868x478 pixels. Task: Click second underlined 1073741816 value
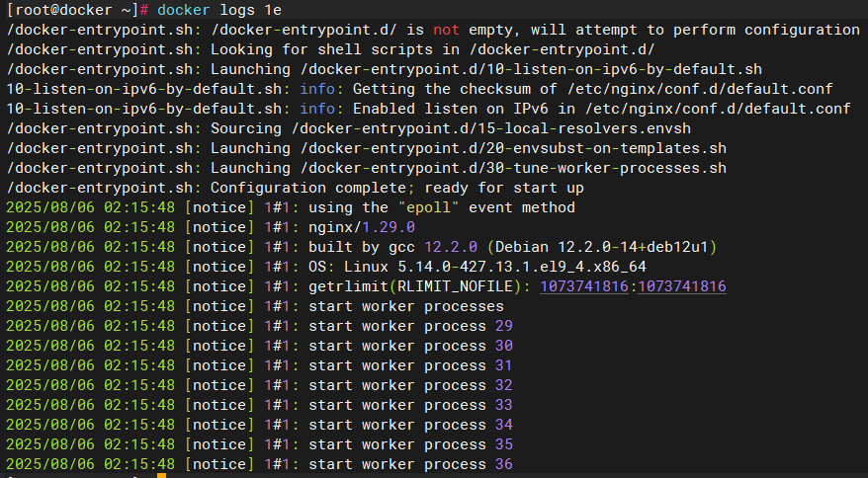tap(681, 286)
